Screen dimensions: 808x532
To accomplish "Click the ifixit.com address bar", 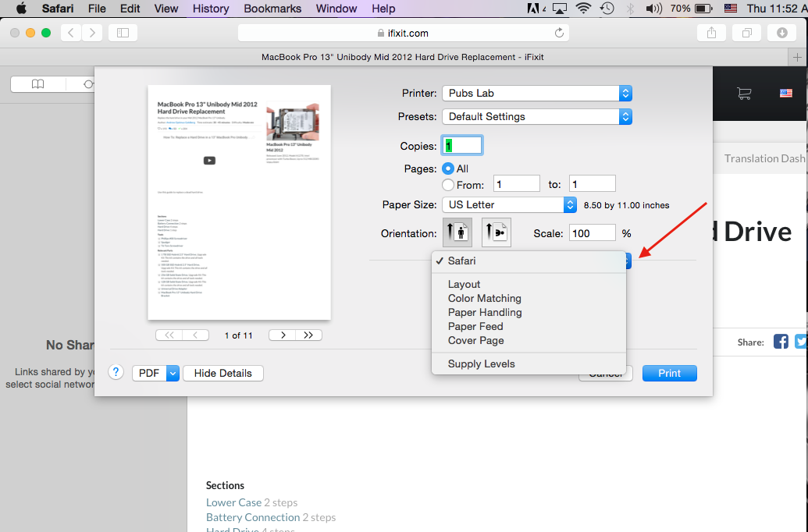I will pos(403,33).
